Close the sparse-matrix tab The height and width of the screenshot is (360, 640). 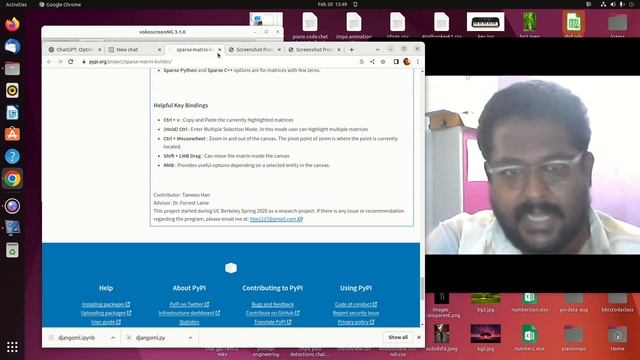[x=220, y=49]
